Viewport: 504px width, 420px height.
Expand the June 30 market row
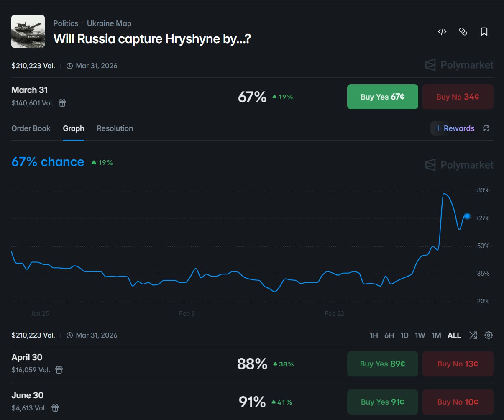click(x=125, y=401)
